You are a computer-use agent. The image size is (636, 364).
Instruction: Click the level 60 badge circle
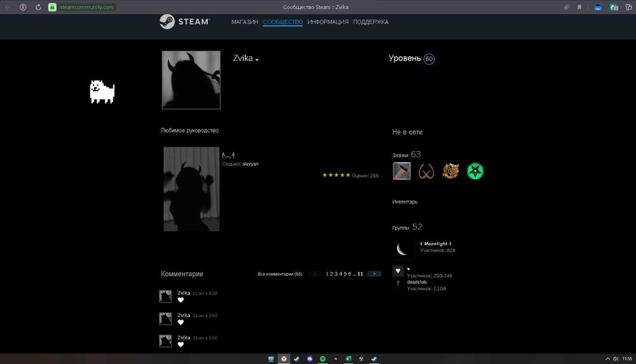tap(429, 59)
